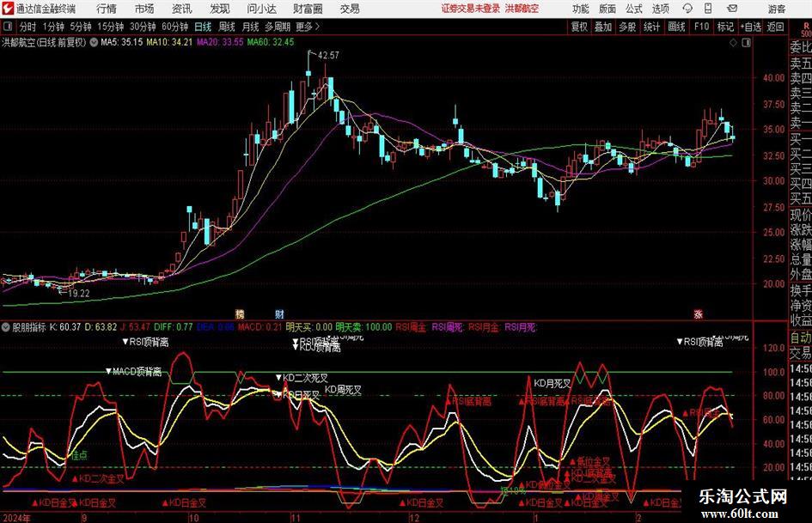
Task: Add stock with +自选 button
Action: pos(750,27)
